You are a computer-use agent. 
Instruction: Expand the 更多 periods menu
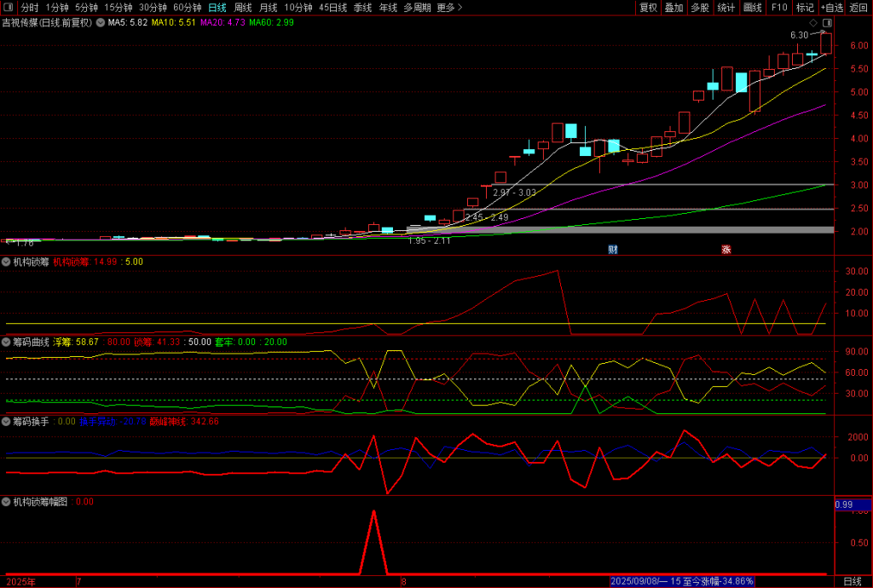point(449,8)
